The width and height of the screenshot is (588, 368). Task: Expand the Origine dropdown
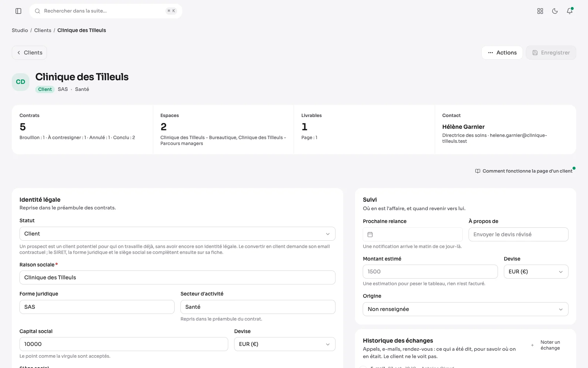pos(466,309)
